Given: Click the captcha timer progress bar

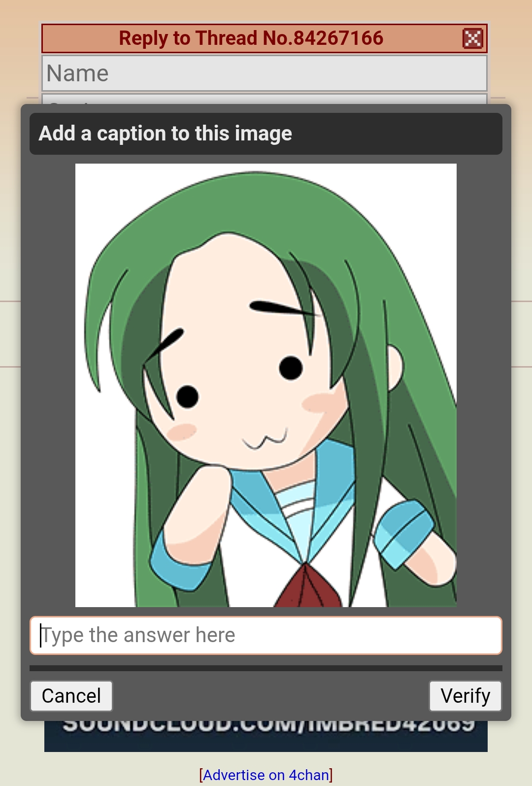Looking at the screenshot, I should [x=266, y=668].
